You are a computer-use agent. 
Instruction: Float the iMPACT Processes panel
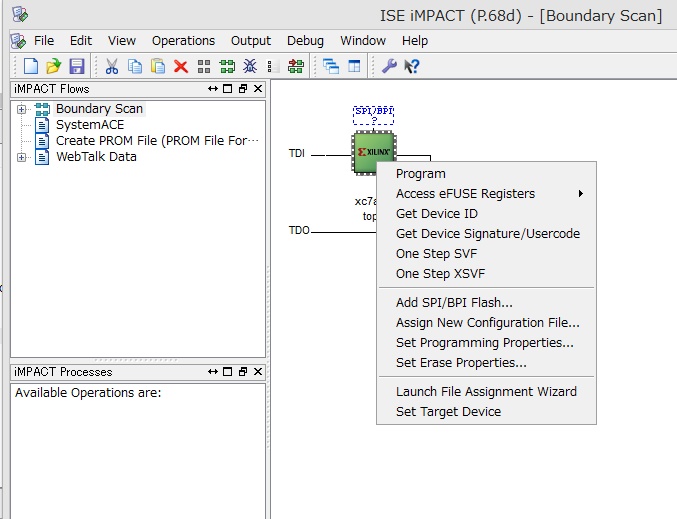pos(243,372)
